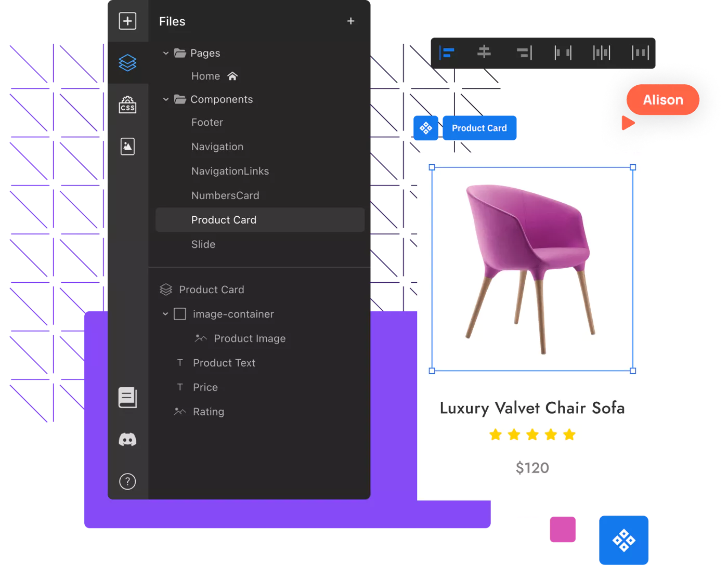
Task: Collapse the image-container layer
Action: tap(165, 314)
